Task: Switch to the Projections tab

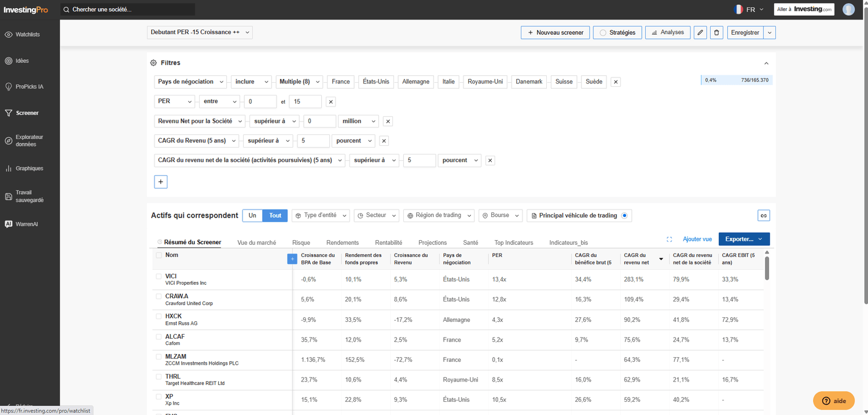Action: [433, 243]
